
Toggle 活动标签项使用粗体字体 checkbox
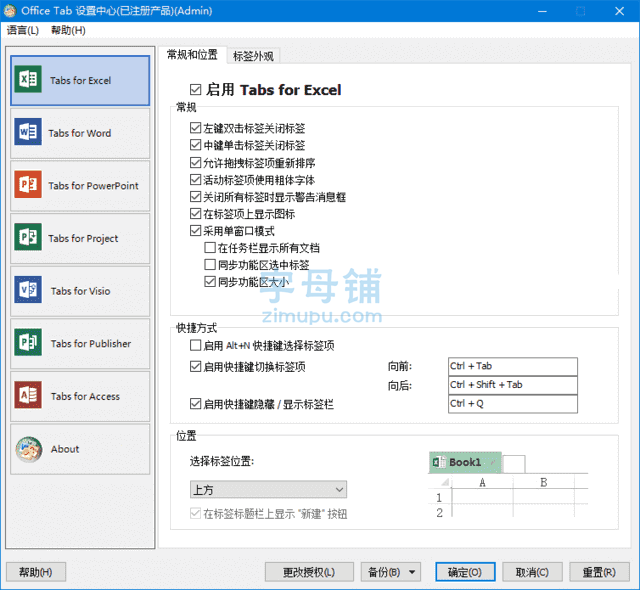tap(196, 180)
